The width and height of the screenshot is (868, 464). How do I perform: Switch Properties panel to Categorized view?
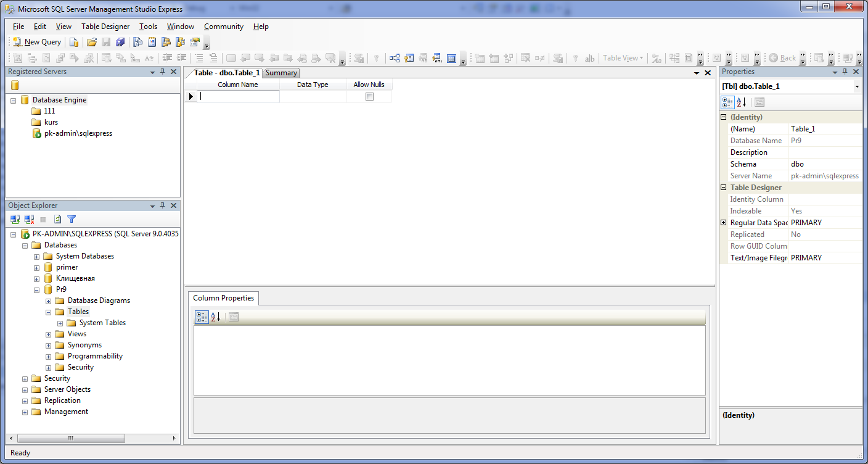click(x=728, y=102)
